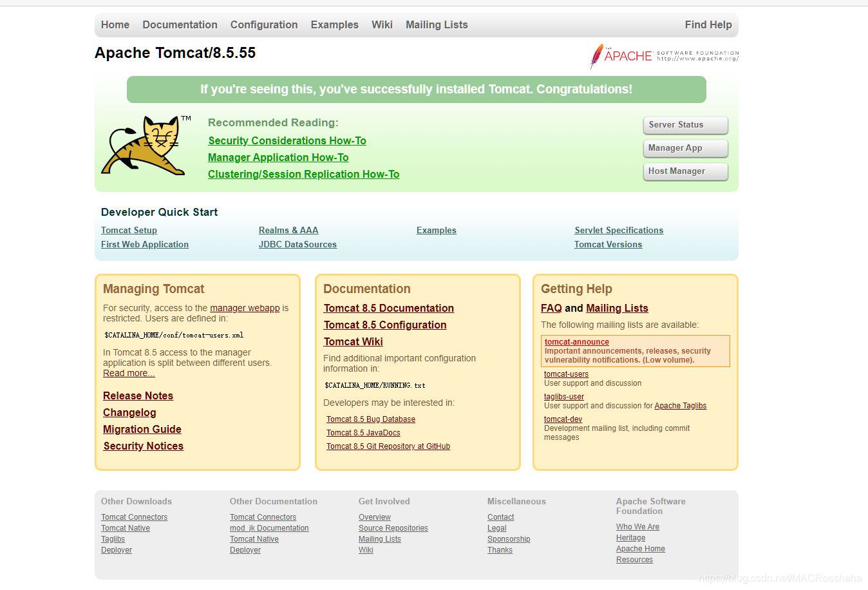This screenshot has height=590, width=868.
Task: Open the mod_jk Documentation link
Action: [x=269, y=528]
